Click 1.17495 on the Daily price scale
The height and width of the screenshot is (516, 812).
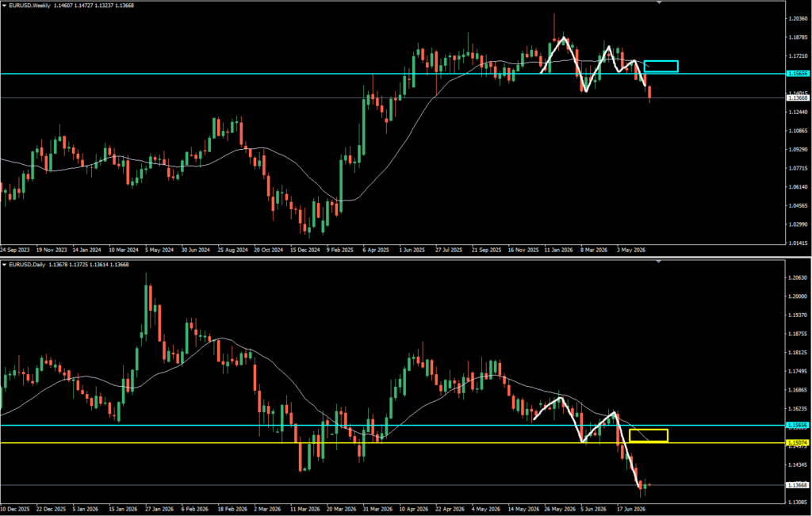pyautogui.click(x=798, y=372)
